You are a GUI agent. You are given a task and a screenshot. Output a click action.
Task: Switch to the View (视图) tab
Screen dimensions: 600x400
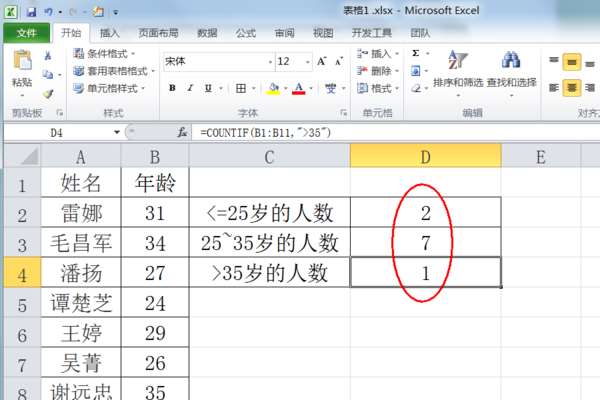[323, 33]
